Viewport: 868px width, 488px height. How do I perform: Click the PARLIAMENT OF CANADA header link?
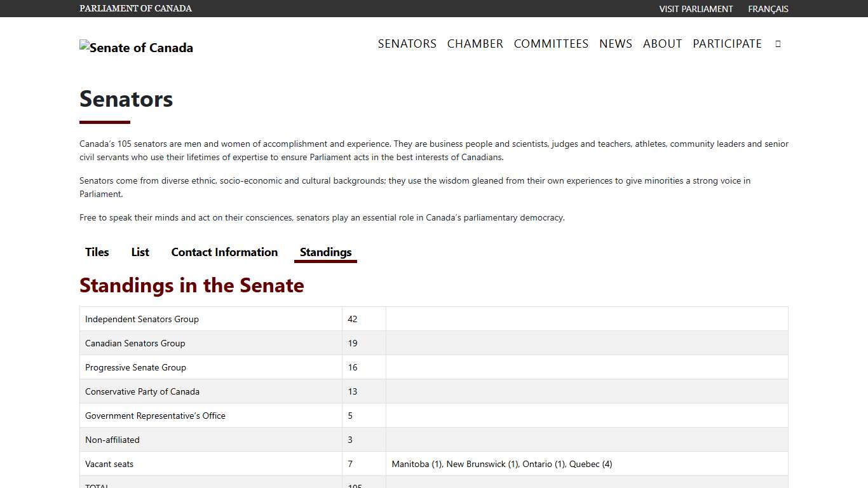pyautogui.click(x=135, y=8)
